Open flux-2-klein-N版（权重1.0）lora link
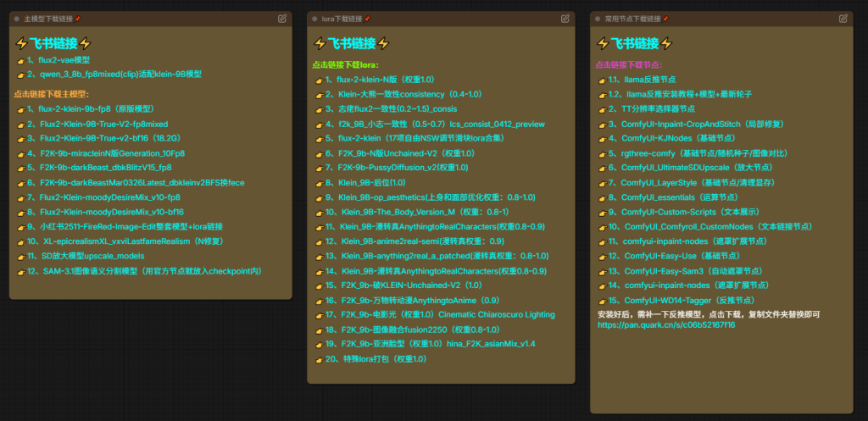 pos(380,80)
